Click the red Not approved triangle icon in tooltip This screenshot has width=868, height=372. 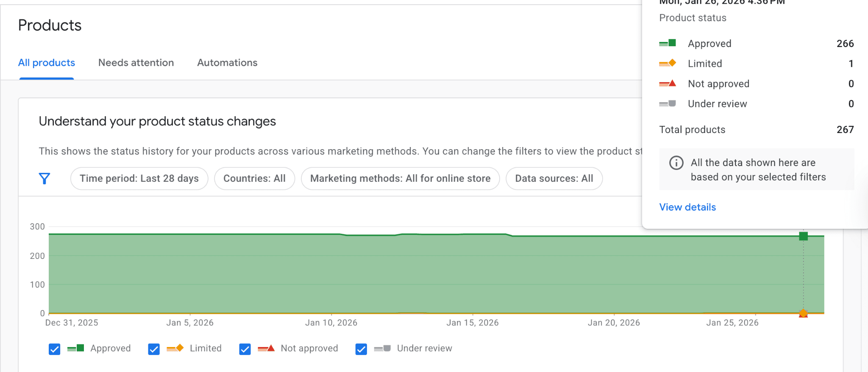pos(668,83)
